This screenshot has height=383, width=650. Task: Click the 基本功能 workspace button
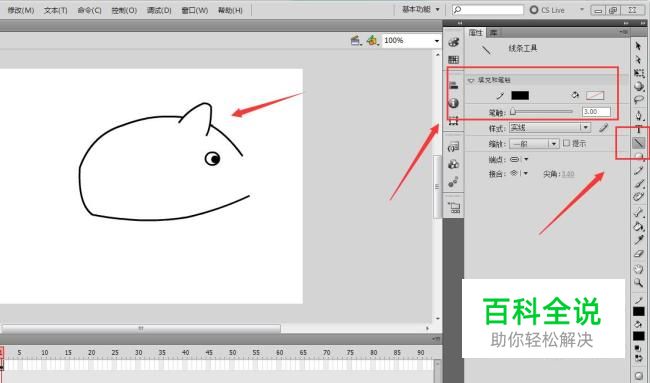(420, 10)
